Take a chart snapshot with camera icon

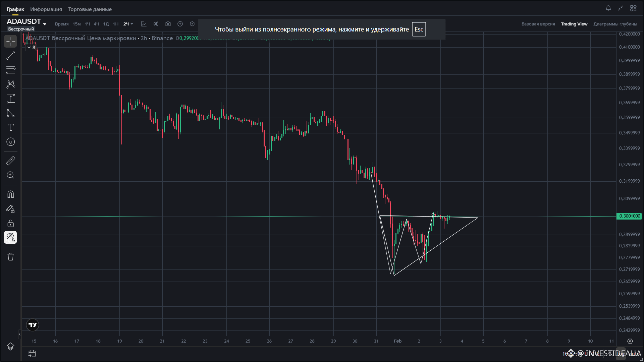click(168, 24)
